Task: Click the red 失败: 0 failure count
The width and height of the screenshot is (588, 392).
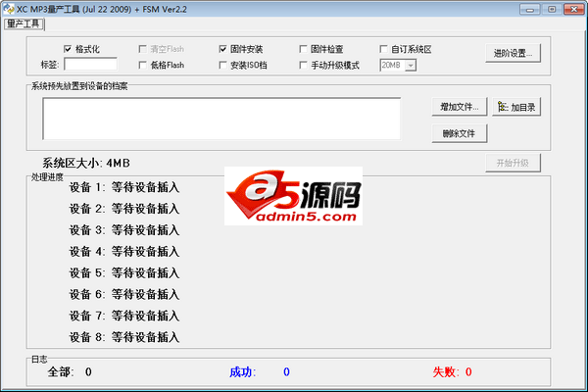Action: (452, 371)
